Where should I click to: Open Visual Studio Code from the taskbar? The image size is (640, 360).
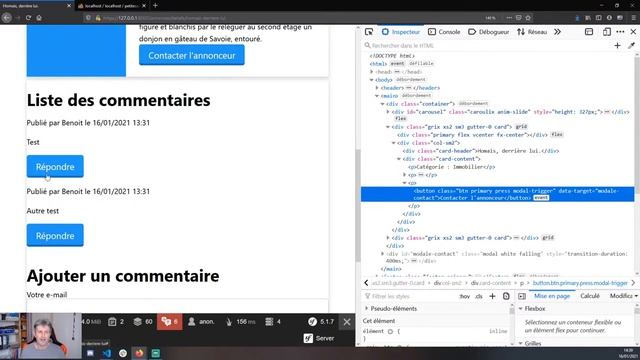coord(107,353)
